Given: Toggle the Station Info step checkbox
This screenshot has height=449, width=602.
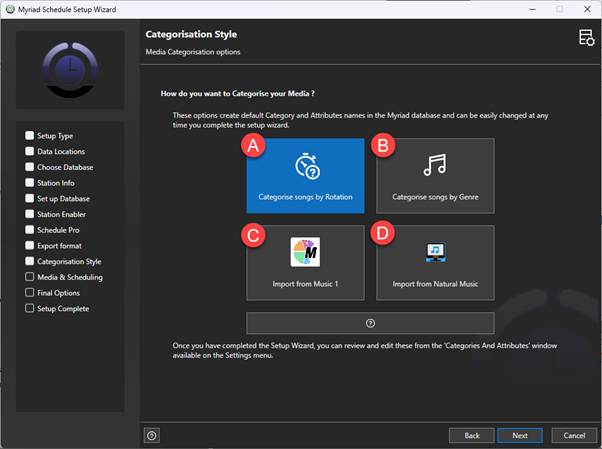Looking at the screenshot, I should 30,182.
